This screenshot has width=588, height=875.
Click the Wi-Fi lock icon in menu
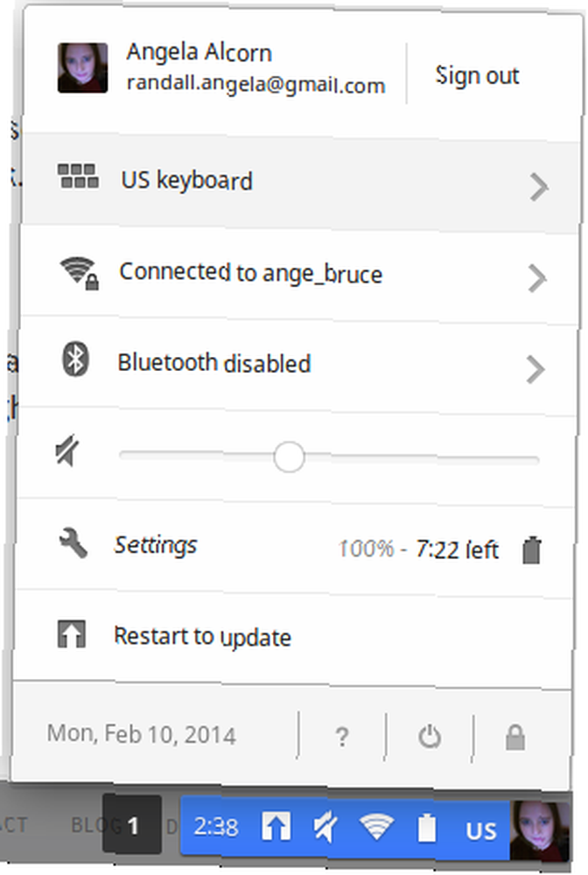(80, 273)
